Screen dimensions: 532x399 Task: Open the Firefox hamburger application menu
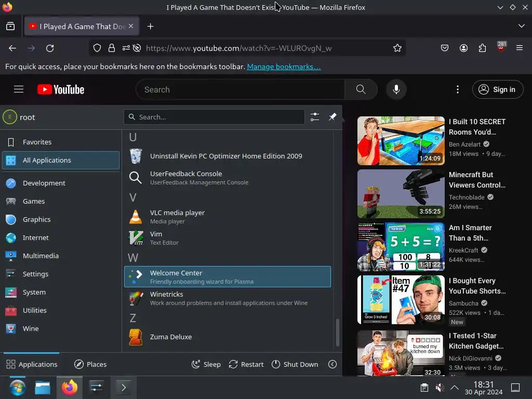click(520, 48)
